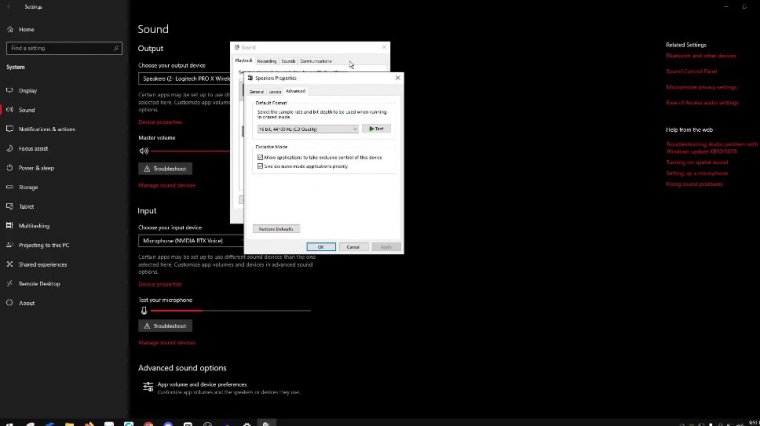Switch to the Communications tab

(x=316, y=61)
